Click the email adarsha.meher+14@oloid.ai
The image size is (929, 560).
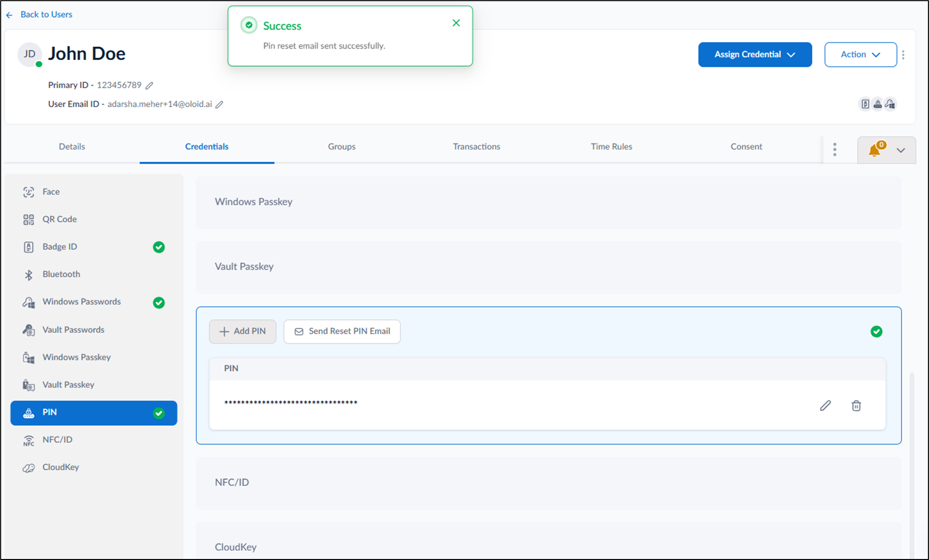[160, 104]
